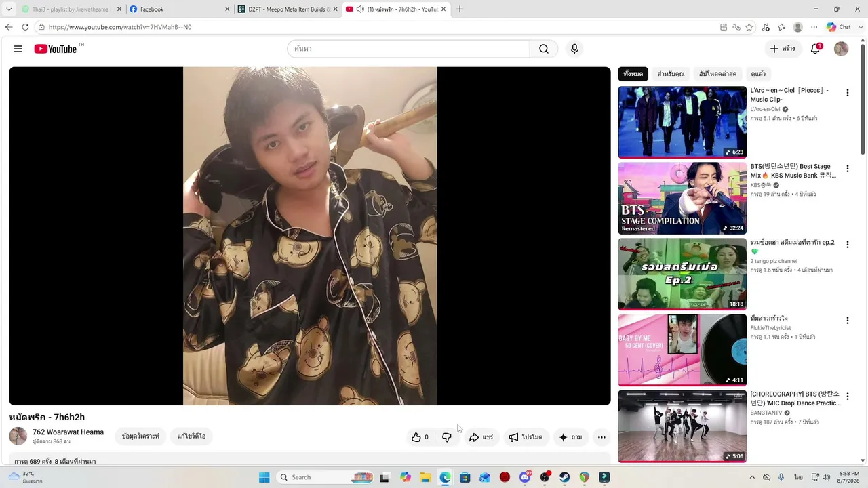Reload the current page
The width and height of the screenshot is (868, 488).
point(25,27)
